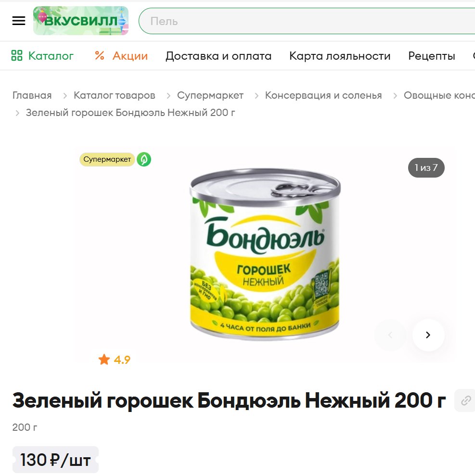This screenshot has width=475, height=476.
Task: Click the search input field
Action: point(307,21)
